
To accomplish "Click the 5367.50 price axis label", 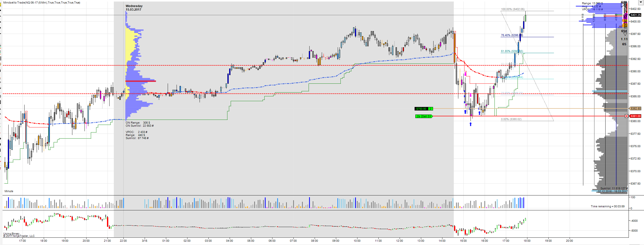I will pos(635,184).
